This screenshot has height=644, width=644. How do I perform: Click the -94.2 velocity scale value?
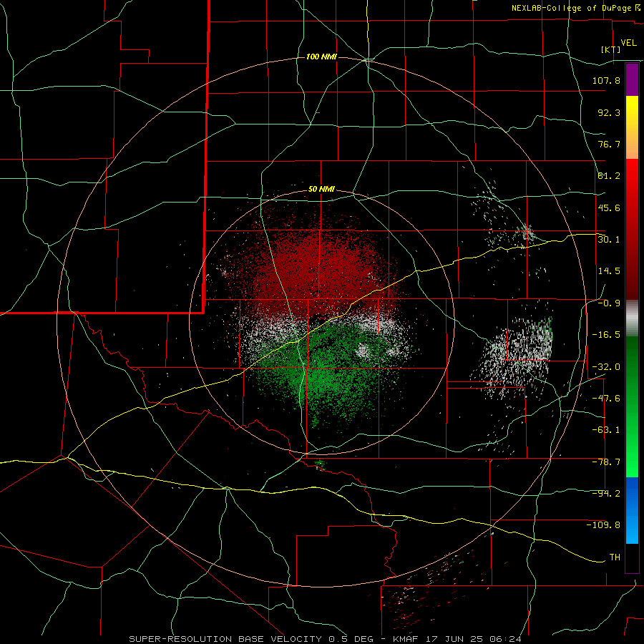coord(606,494)
